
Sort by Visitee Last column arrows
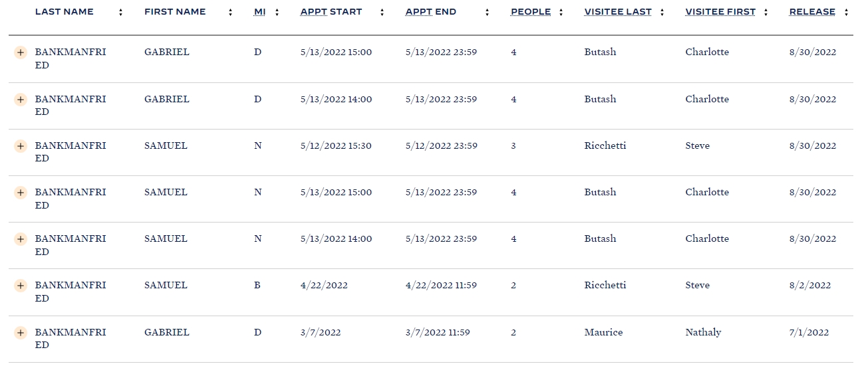point(662,12)
